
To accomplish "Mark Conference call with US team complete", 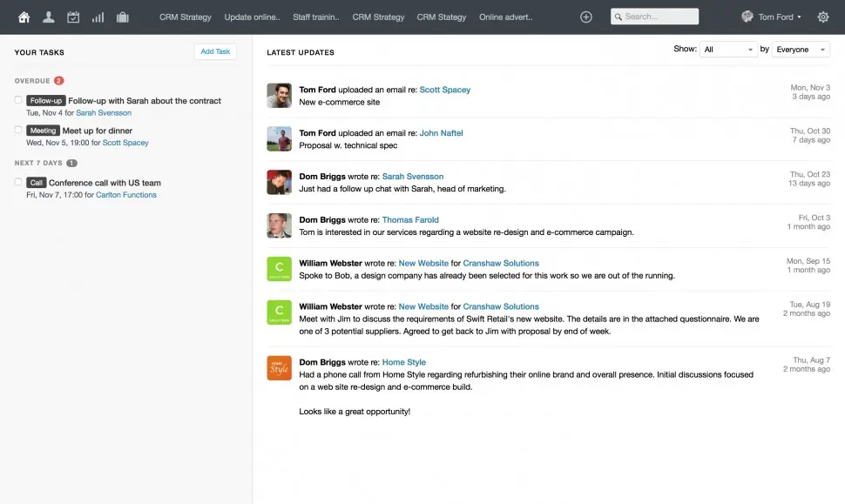I will [18, 182].
